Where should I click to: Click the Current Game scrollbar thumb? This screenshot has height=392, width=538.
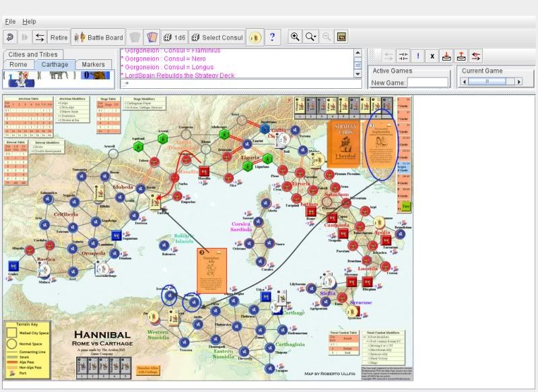click(x=487, y=81)
